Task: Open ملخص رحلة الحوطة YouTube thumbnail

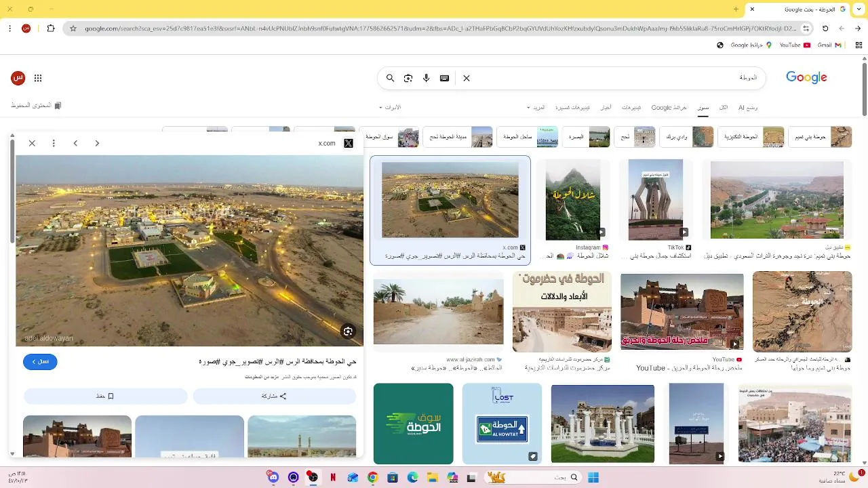Action: pos(682,312)
